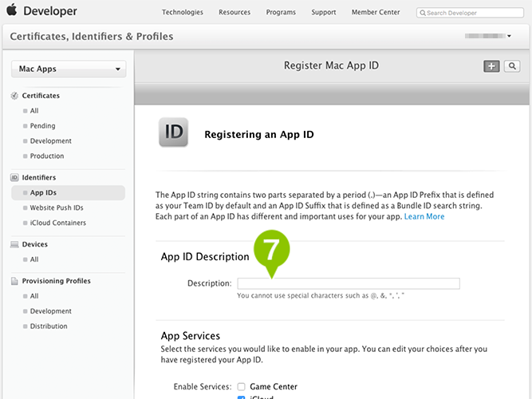Click into the App ID Description field
The image size is (532, 399).
click(x=349, y=283)
